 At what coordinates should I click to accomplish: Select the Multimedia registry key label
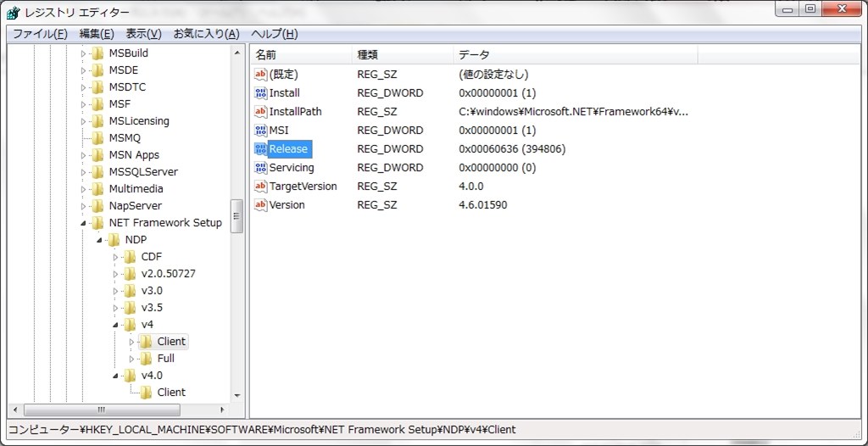tap(136, 189)
